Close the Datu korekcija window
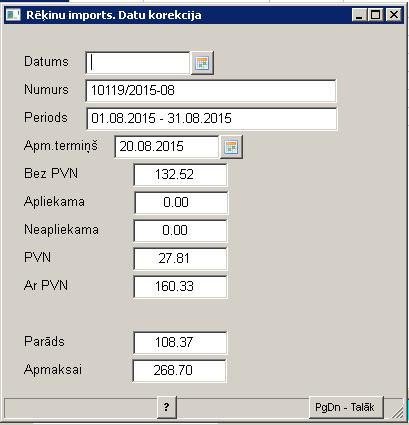Image resolution: width=409 pixels, height=425 pixels. [394, 15]
